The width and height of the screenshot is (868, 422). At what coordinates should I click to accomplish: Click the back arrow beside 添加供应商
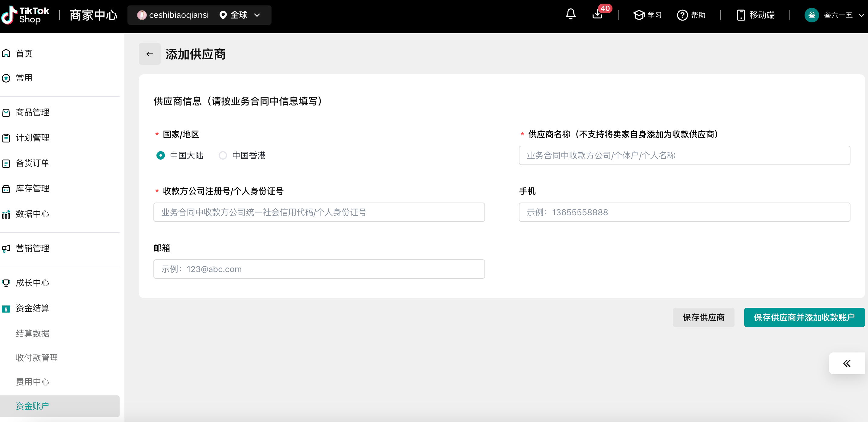click(x=149, y=54)
